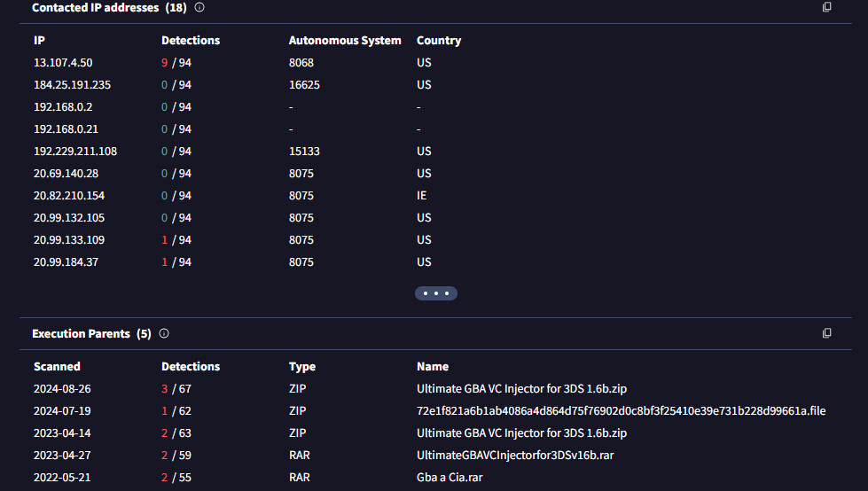
Task: Select the 2 / 55 detections value
Action: point(176,477)
